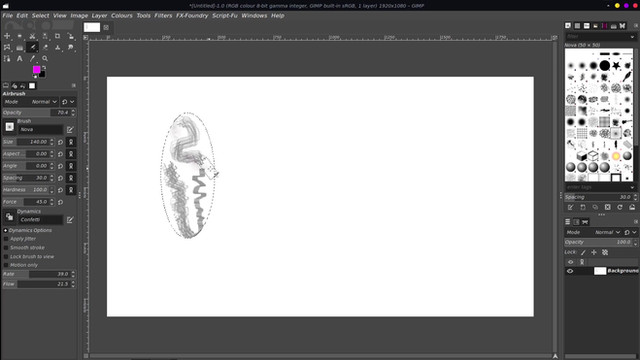
Task: Hide the Background layer with eye icon
Action: point(570,271)
